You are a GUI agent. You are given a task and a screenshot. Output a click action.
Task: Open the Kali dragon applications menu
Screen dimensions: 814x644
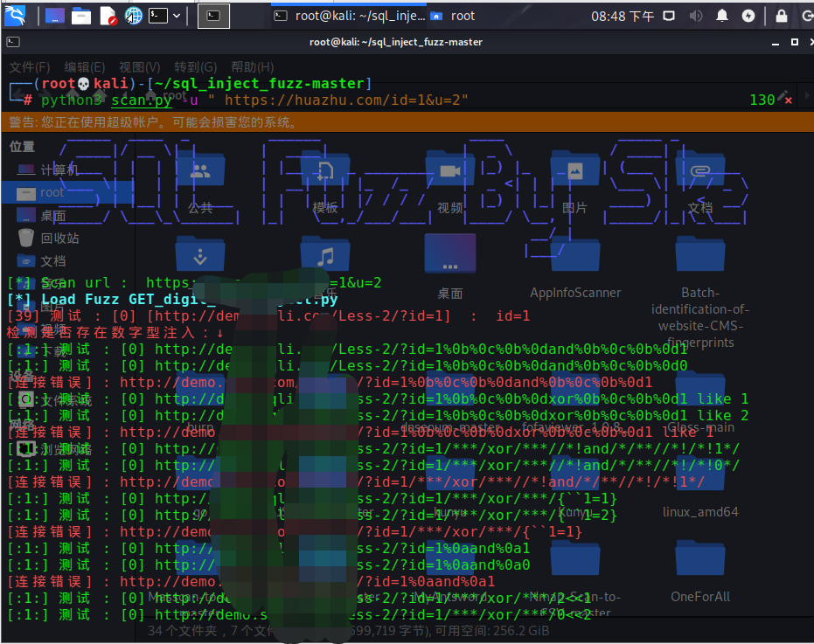click(15, 16)
